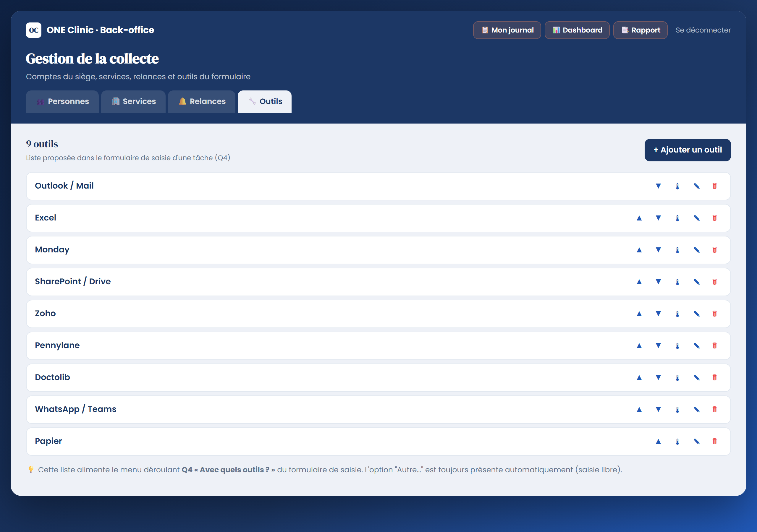Go to the Relances tab
757x532 pixels.
(x=202, y=101)
